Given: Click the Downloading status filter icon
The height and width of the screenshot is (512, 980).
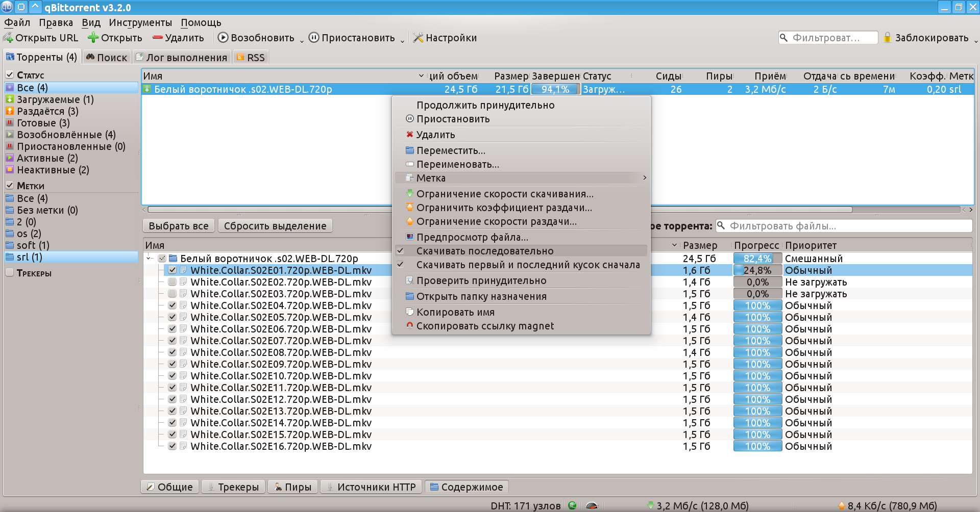Looking at the screenshot, I should click(10, 99).
